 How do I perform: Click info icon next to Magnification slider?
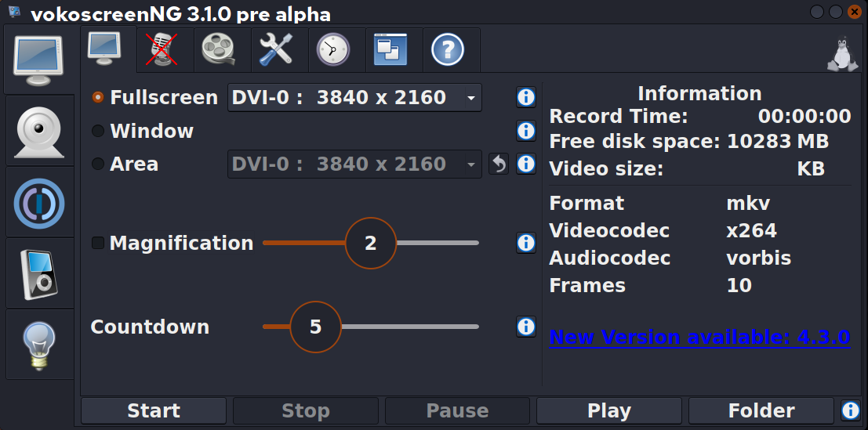point(525,243)
